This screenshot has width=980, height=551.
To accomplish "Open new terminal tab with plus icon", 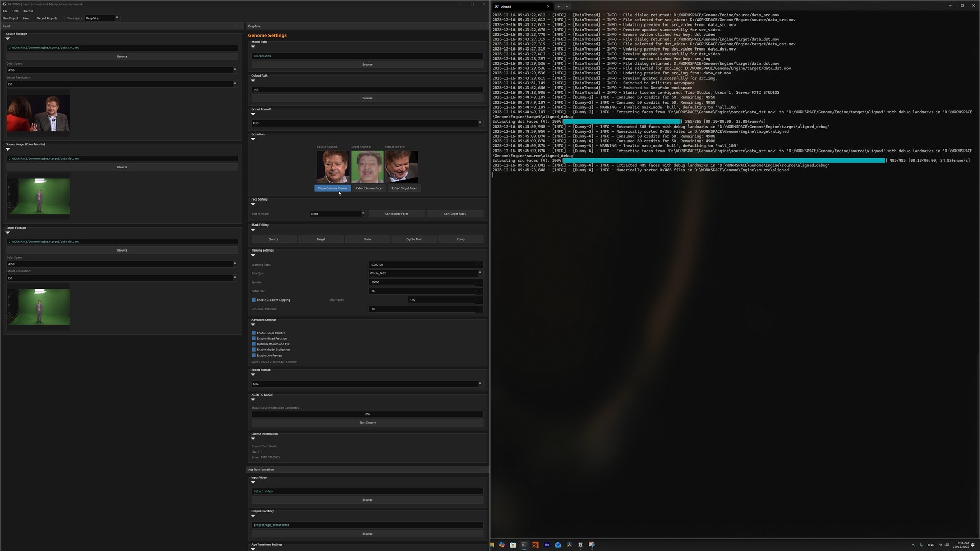I will [559, 7].
